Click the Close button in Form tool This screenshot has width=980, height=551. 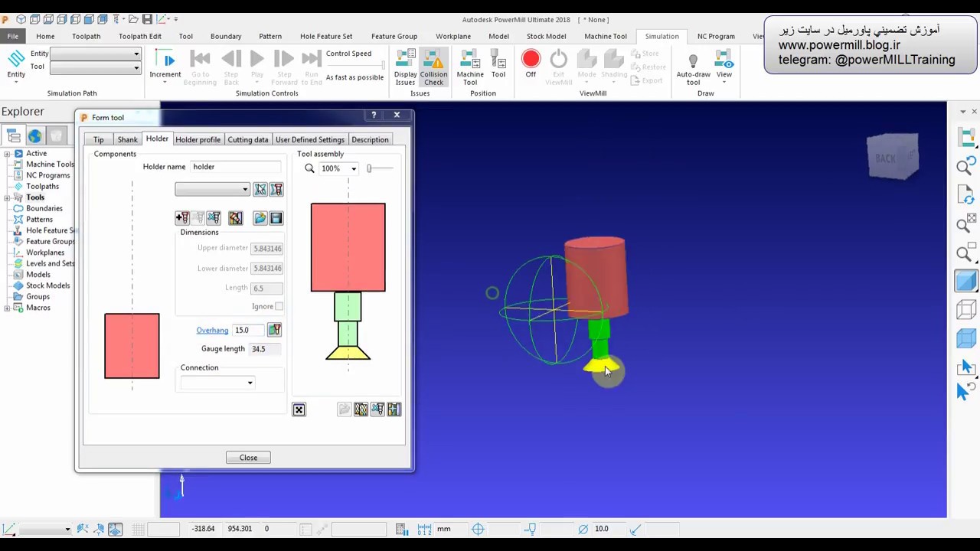[248, 458]
